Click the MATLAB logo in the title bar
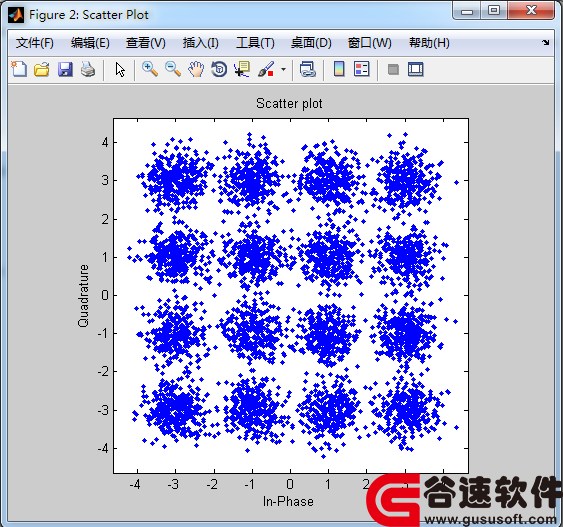 [x=16, y=15]
